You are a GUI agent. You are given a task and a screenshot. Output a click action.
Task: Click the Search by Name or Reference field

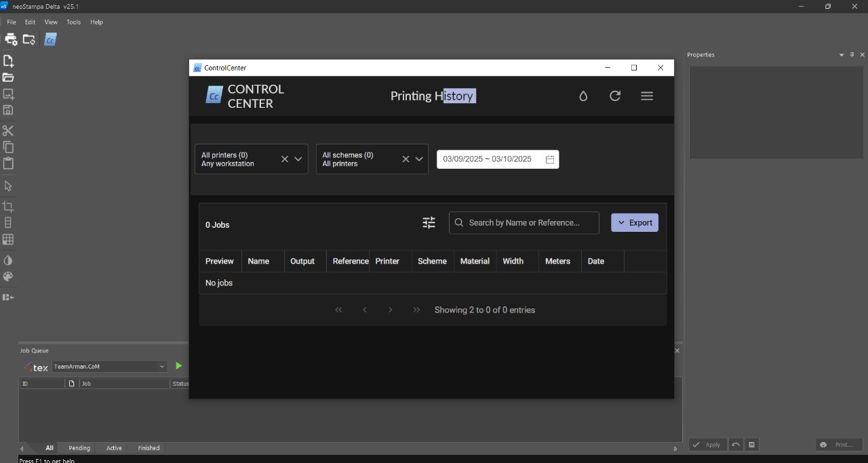tap(524, 222)
